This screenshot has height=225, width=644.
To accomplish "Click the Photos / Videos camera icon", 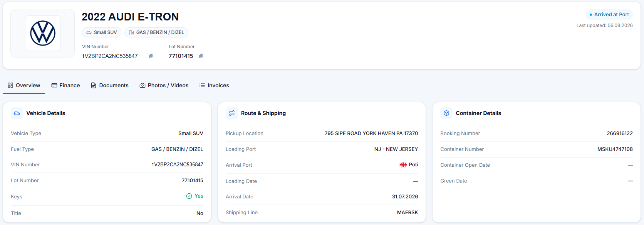I will [143, 85].
